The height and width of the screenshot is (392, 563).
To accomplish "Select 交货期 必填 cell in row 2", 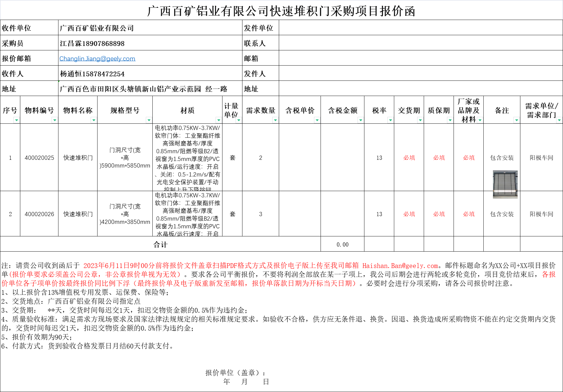I will click(409, 214).
